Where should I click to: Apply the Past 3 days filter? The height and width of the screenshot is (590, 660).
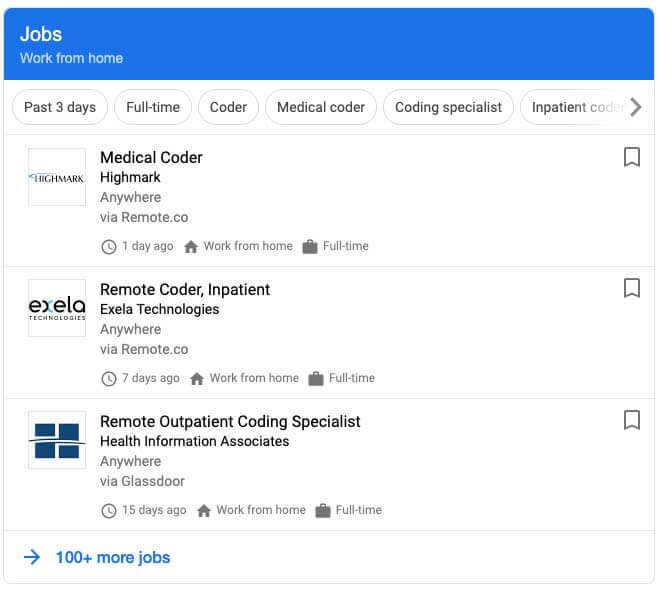pyautogui.click(x=60, y=107)
